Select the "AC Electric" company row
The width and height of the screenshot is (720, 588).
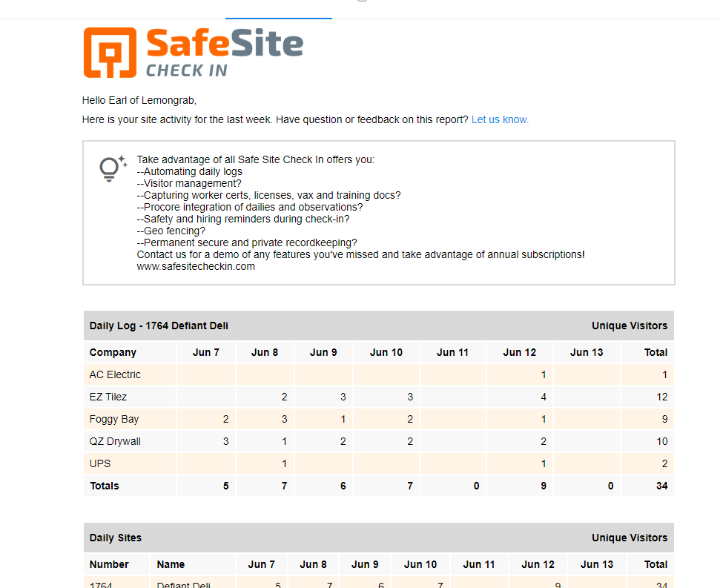pos(379,374)
